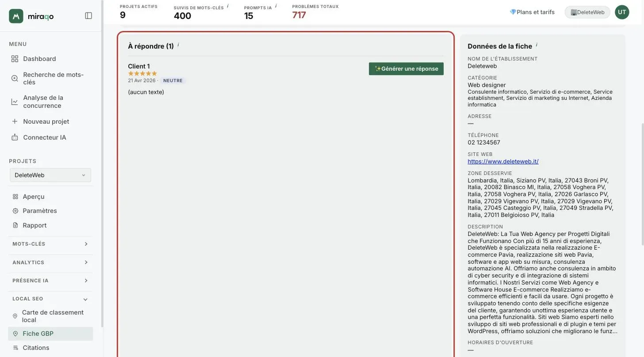Click Générer une réponse button
Image resolution: width=644 pixels, height=357 pixels.
click(x=406, y=68)
